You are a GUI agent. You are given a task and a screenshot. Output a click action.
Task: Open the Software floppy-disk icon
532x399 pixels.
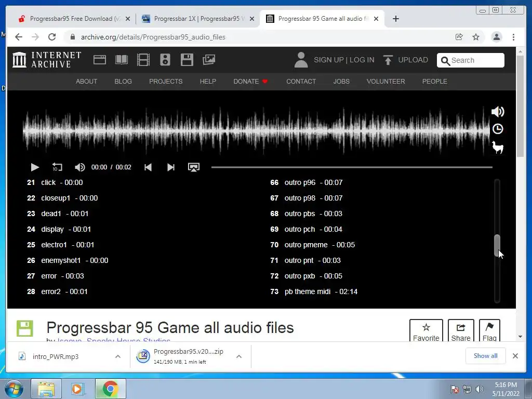click(187, 60)
